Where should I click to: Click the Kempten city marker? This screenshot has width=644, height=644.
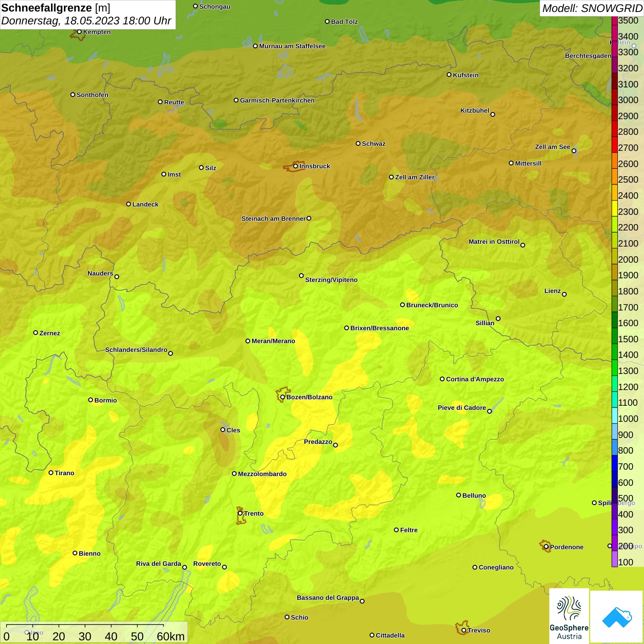tap(79, 32)
